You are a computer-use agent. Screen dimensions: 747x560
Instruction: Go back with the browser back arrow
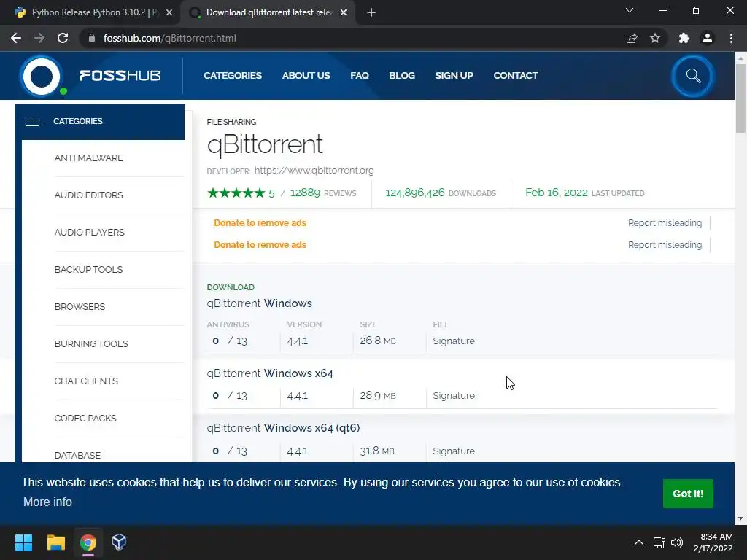(x=16, y=38)
